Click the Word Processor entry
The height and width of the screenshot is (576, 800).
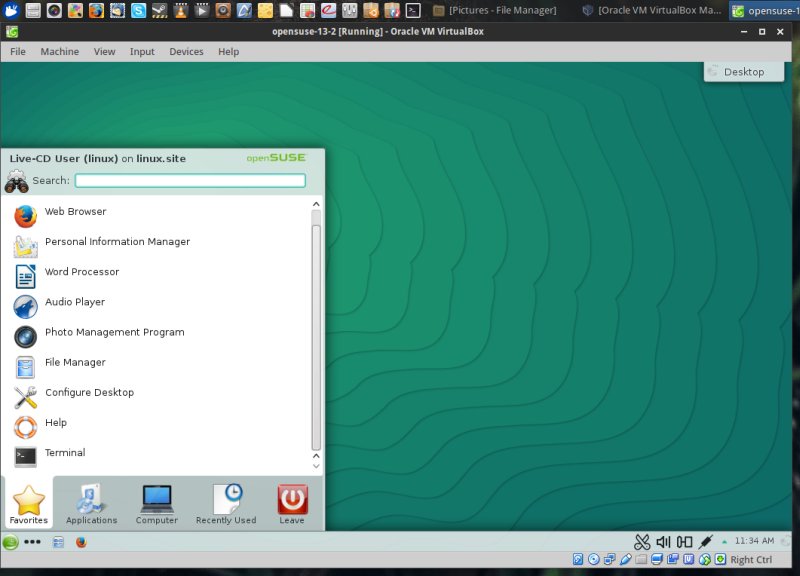(x=82, y=271)
